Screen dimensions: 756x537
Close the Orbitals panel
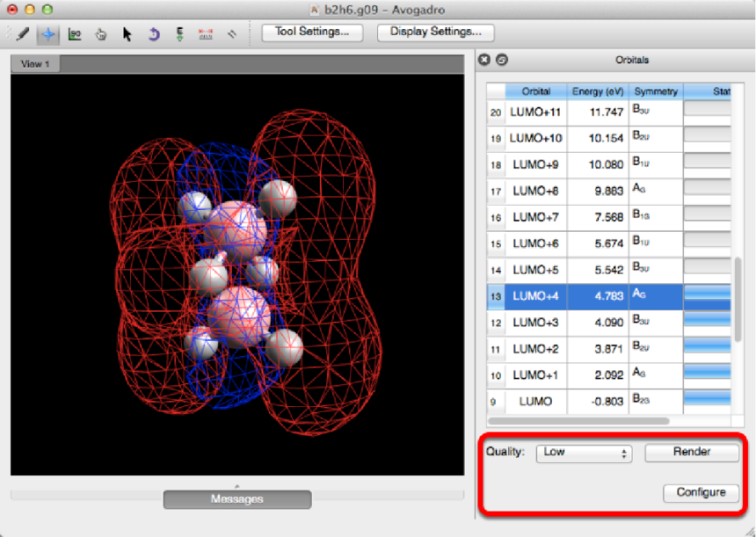click(x=484, y=61)
